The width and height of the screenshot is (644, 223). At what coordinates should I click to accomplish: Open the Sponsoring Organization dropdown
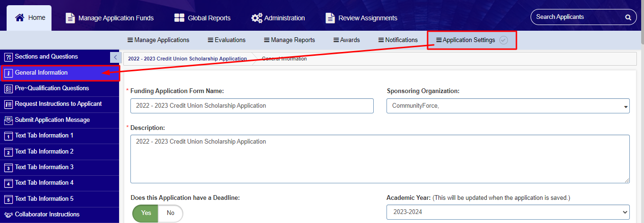508,106
